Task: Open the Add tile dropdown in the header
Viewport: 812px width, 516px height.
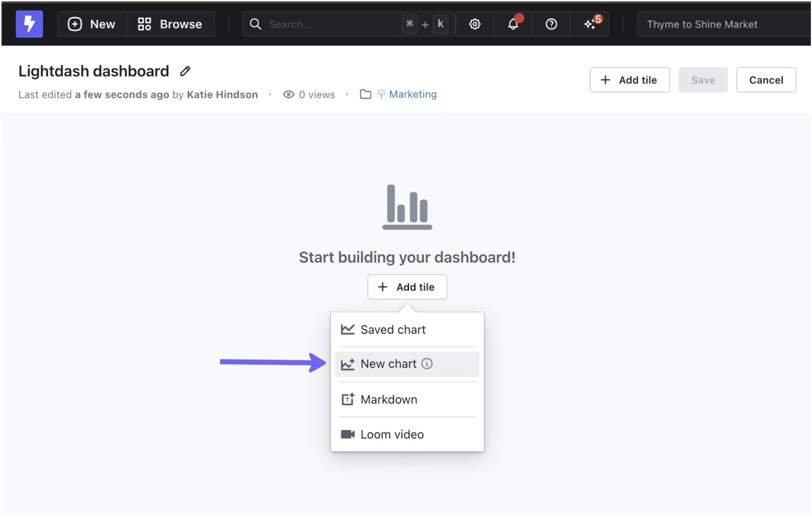Action: 629,80
